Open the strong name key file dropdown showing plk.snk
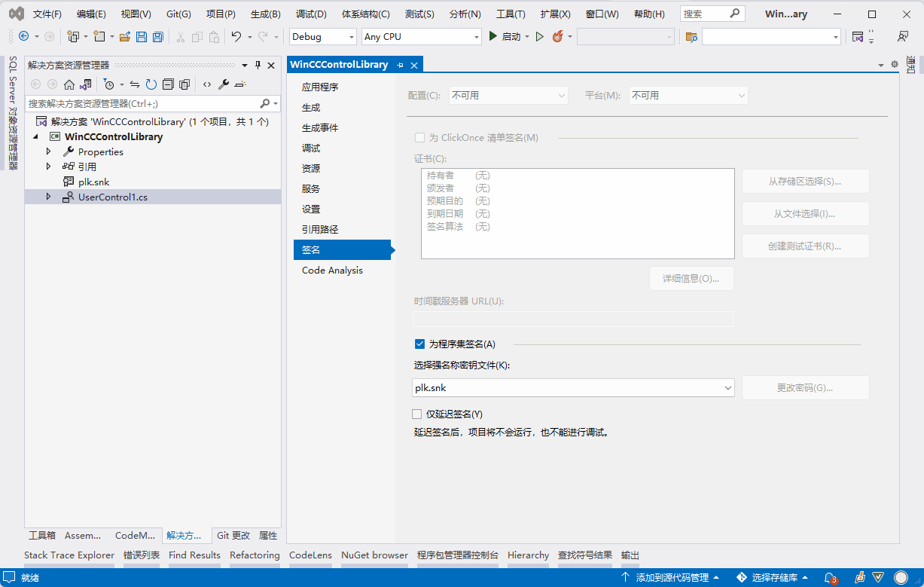Image resolution: width=924 pixels, height=587 pixels. point(573,387)
